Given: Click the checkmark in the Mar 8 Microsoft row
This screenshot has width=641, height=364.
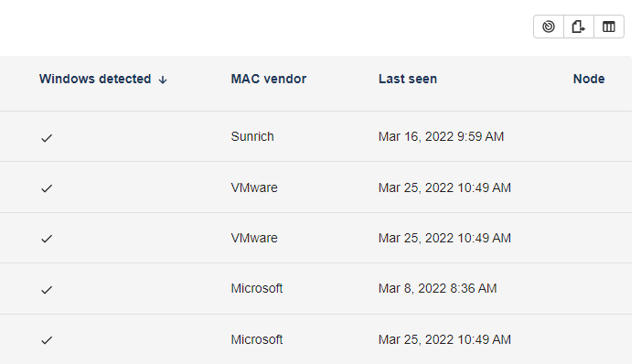Looking at the screenshot, I should (47, 290).
